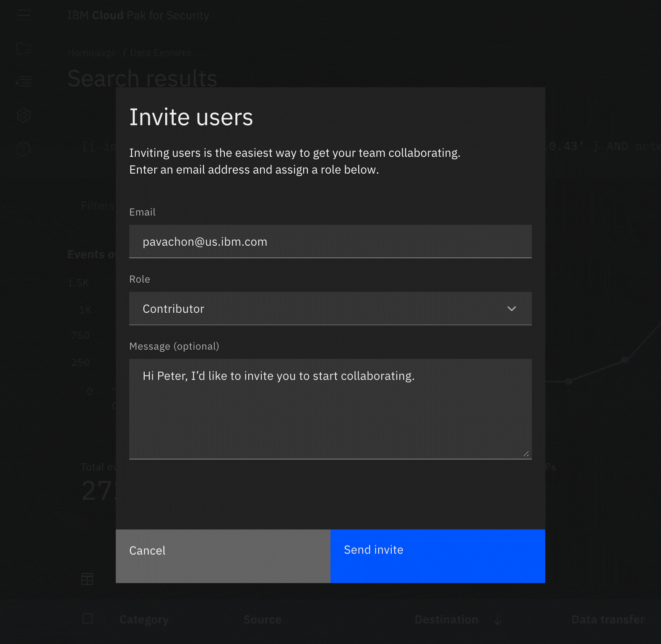
Task: Click the indented list icon in the sidebar
Action: 23,81
